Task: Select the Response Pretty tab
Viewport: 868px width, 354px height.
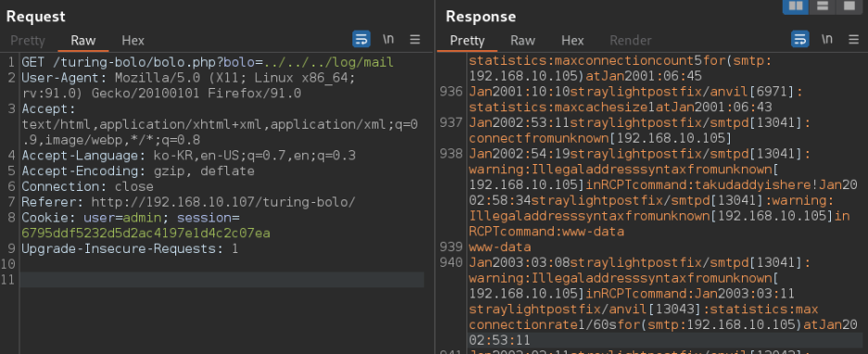Action: [x=467, y=41]
